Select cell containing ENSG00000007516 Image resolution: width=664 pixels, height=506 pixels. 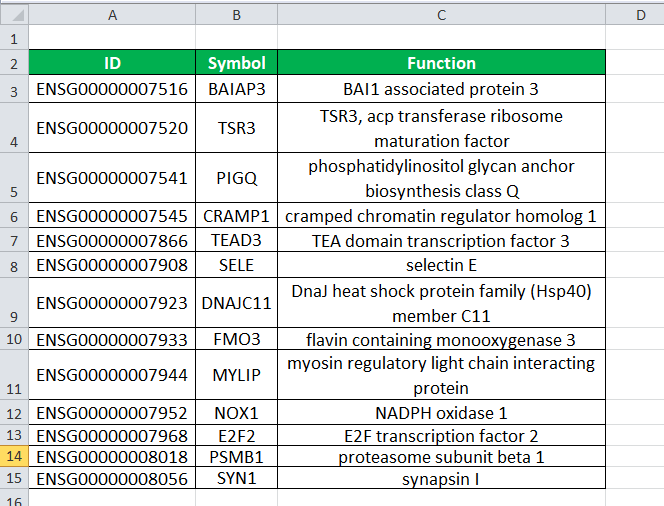coord(112,88)
